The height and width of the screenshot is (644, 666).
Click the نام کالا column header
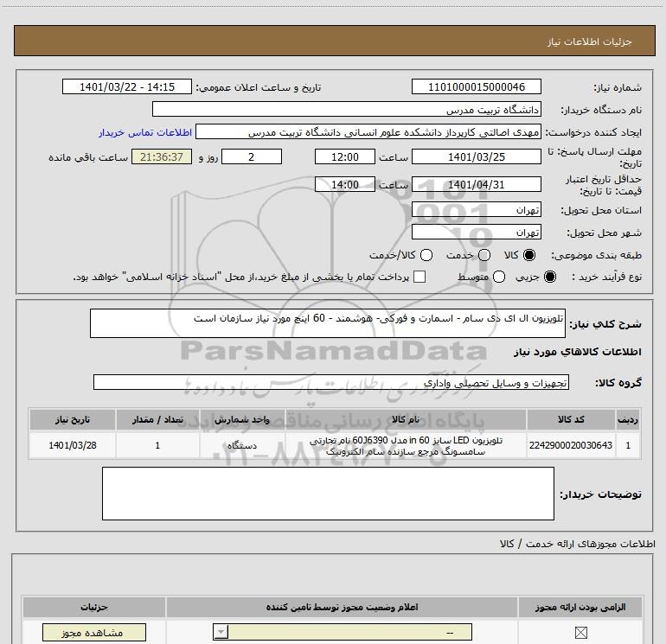pyautogui.click(x=406, y=420)
